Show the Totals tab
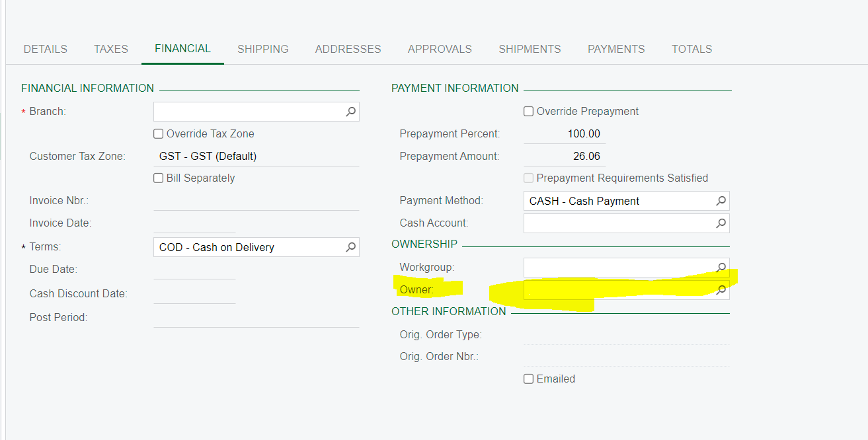The image size is (868, 440). [x=691, y=49]
